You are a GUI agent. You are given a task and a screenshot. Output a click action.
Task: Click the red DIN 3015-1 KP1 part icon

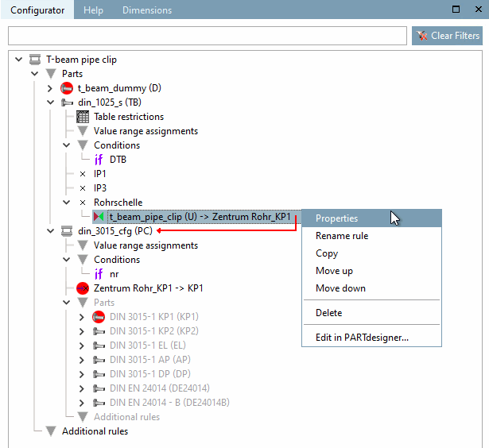(99, 317)
